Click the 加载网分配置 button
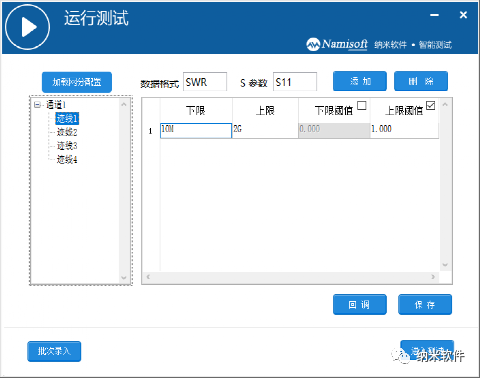Screen dimensions: 480x378 [77, 82]
